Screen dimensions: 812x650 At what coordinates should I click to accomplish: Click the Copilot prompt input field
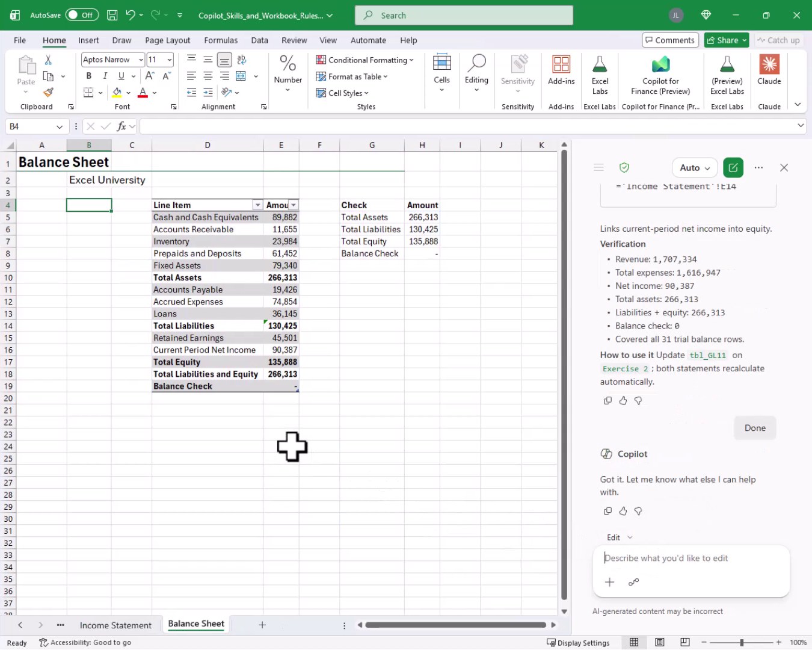coord(691,559)
